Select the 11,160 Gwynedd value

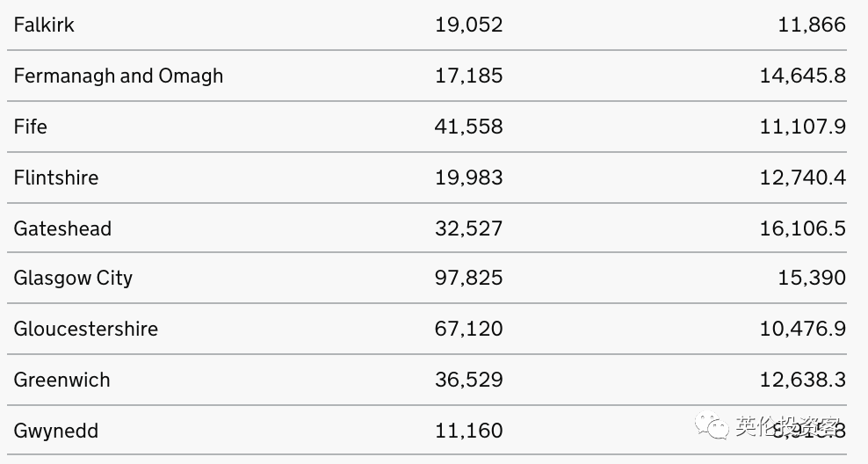pos(468,431)
